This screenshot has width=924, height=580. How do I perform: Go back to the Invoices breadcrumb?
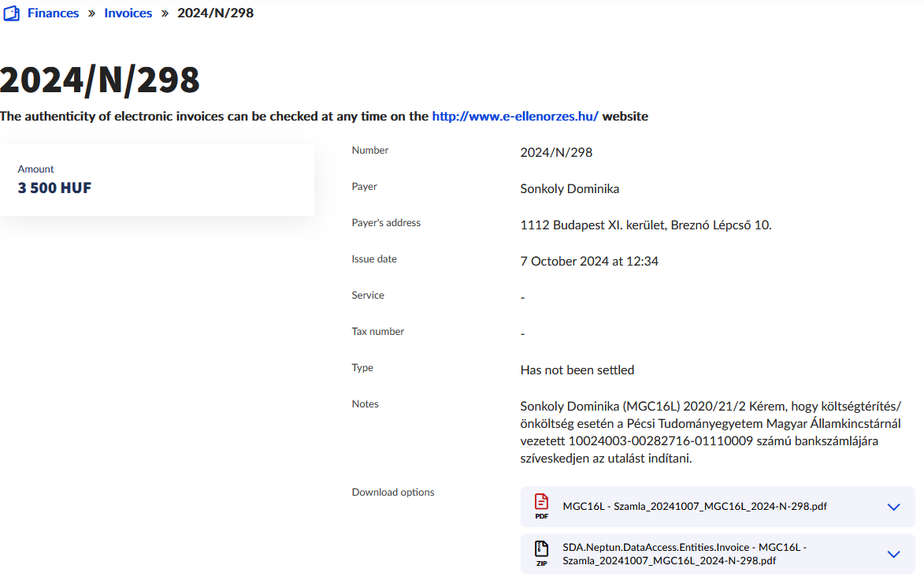[x=128, y=13]
